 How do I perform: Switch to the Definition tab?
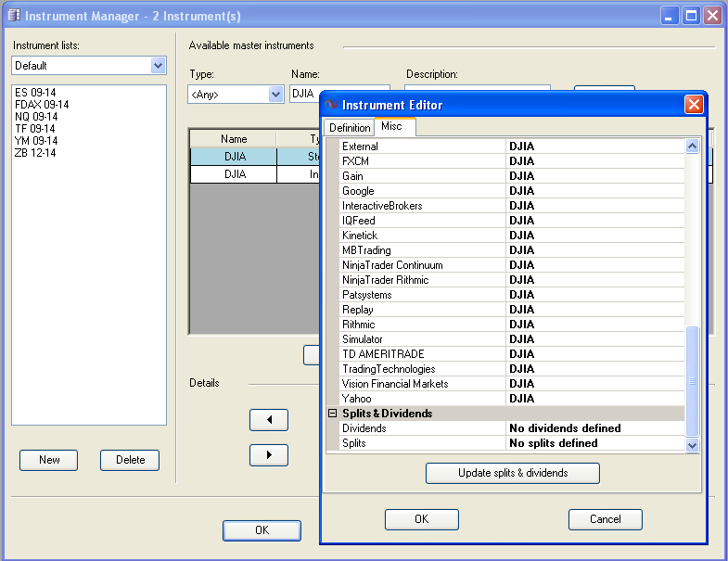click(x=350, y=127)
